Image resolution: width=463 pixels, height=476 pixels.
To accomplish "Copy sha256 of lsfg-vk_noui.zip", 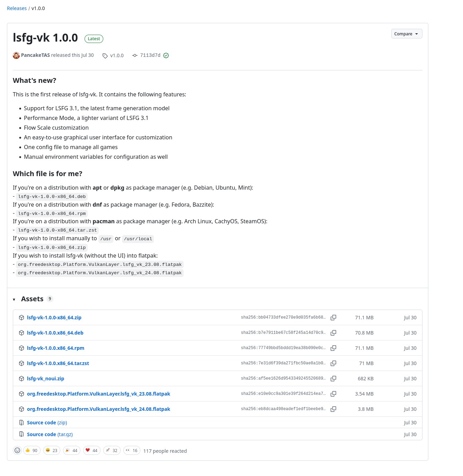I will 333,379.
